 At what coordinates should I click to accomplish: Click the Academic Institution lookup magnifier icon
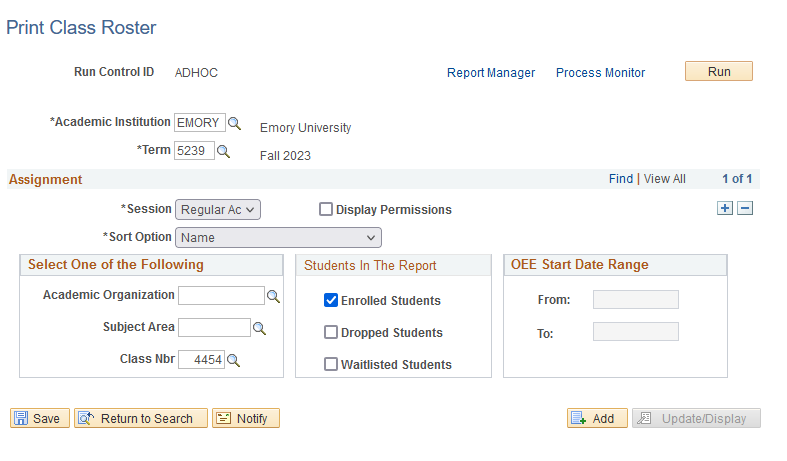(x=235, y=123)
